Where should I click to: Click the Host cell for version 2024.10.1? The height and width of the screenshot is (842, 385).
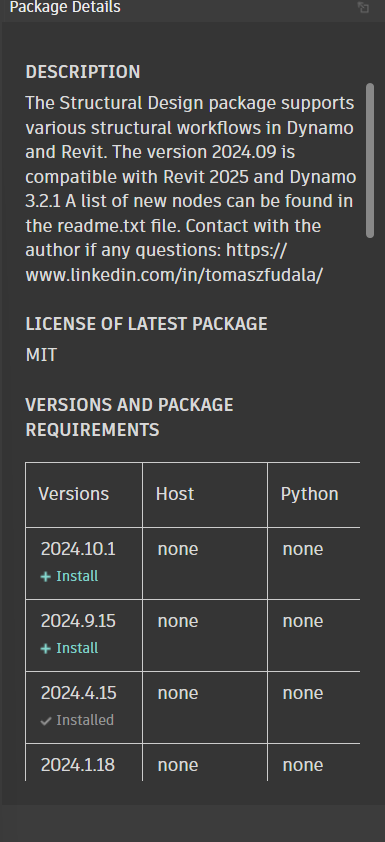(x=205, y=563)
